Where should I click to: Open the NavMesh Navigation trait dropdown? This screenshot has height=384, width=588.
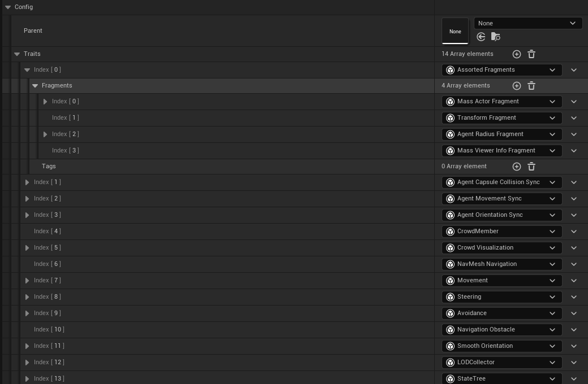pyautogui.click(x=501, y=264)
